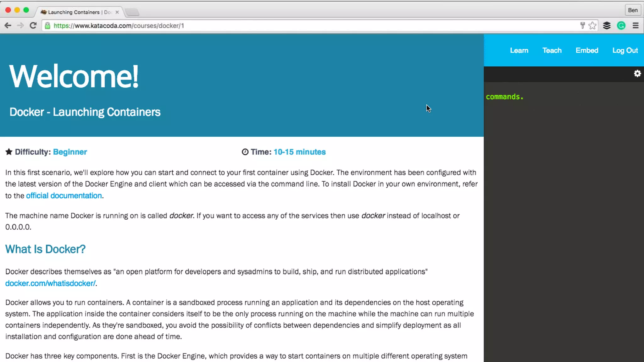The height and width of the screenshot is (362, 644).
Task: Click the browser back arrow
Action: pyautogui.click(x=8, y=25)
